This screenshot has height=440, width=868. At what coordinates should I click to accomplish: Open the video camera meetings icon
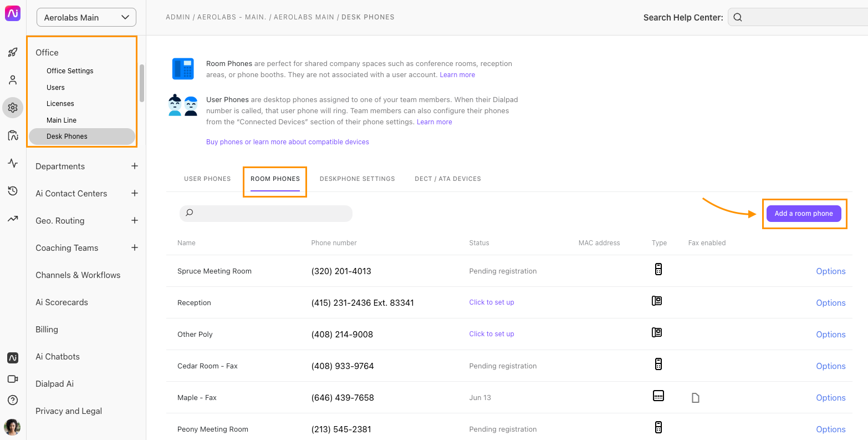(13, 379)
